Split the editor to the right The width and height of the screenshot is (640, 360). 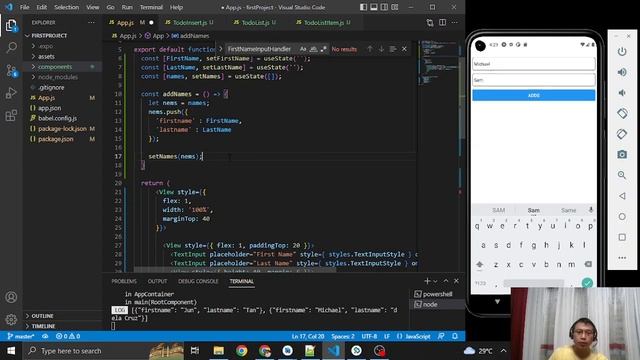pyautogui.click(x=442, y=22)
